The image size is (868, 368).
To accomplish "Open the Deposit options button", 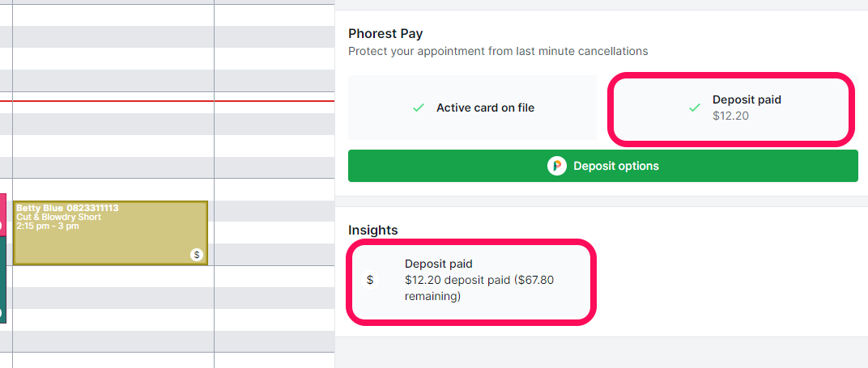I will tap(603, 166).
